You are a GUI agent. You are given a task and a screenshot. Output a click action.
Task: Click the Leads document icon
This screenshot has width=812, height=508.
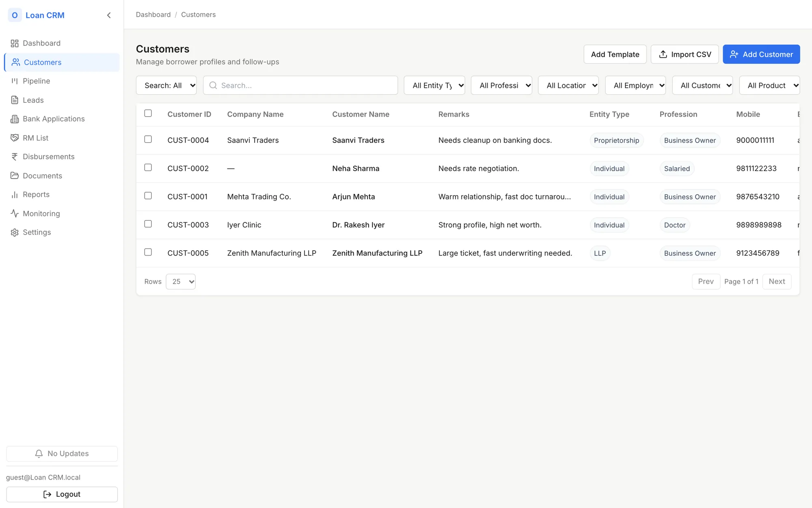(x=15, y=100)
